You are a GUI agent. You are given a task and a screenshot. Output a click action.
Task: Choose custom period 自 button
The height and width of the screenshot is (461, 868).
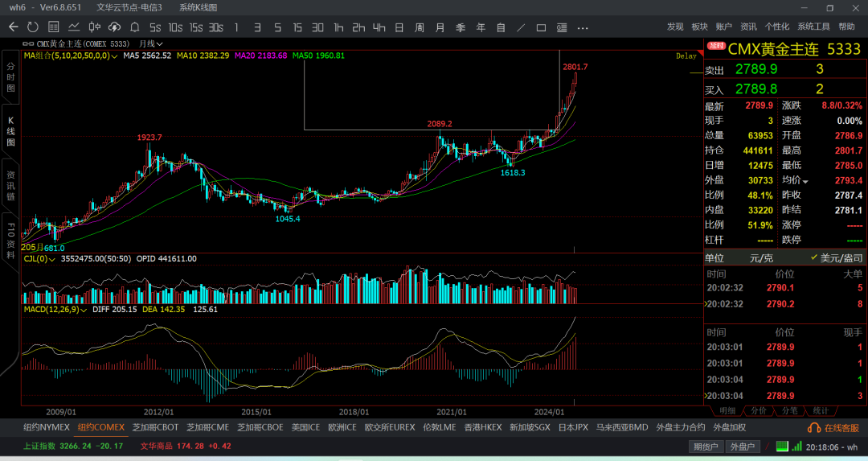[x=501, y=27]
